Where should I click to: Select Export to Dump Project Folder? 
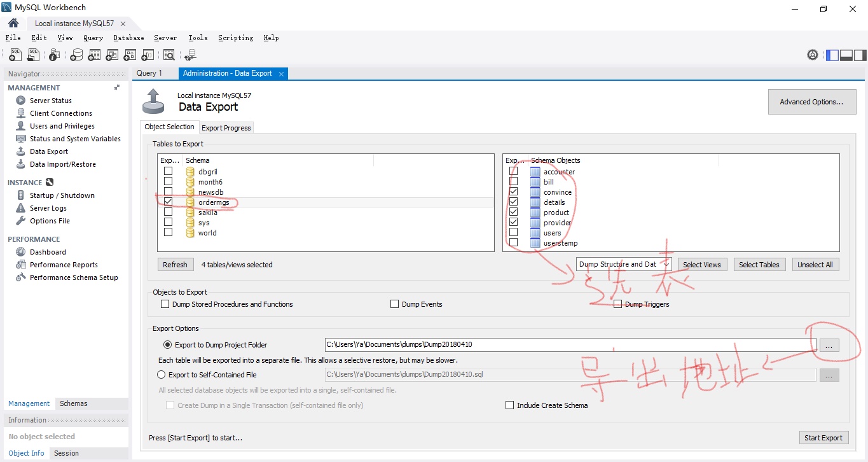[x=168, y=345]
